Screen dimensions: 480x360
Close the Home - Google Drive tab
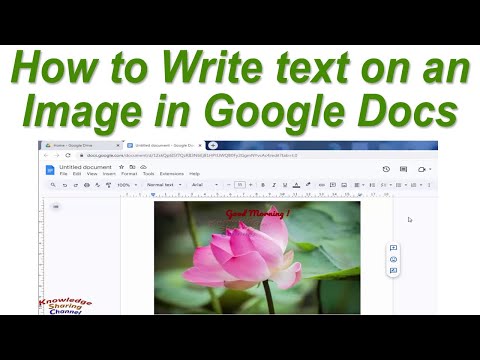click(118, 146)
